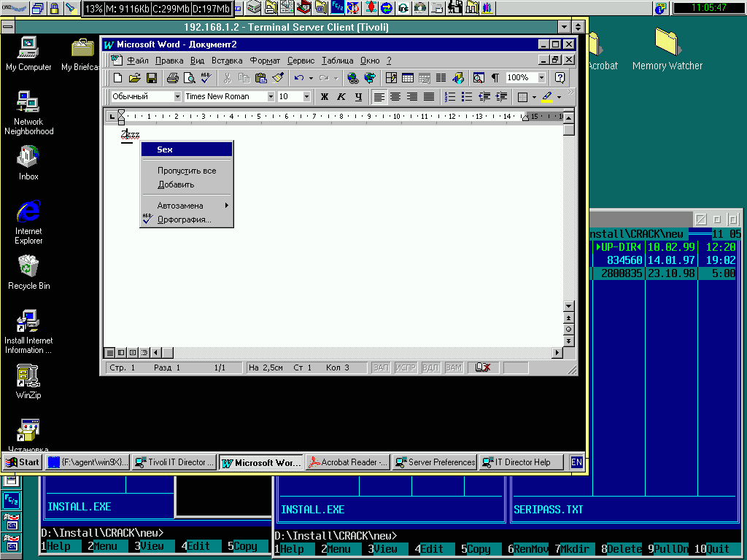Click the Open file folder icon
Screen dimensions: 747x560
point(135,77)
